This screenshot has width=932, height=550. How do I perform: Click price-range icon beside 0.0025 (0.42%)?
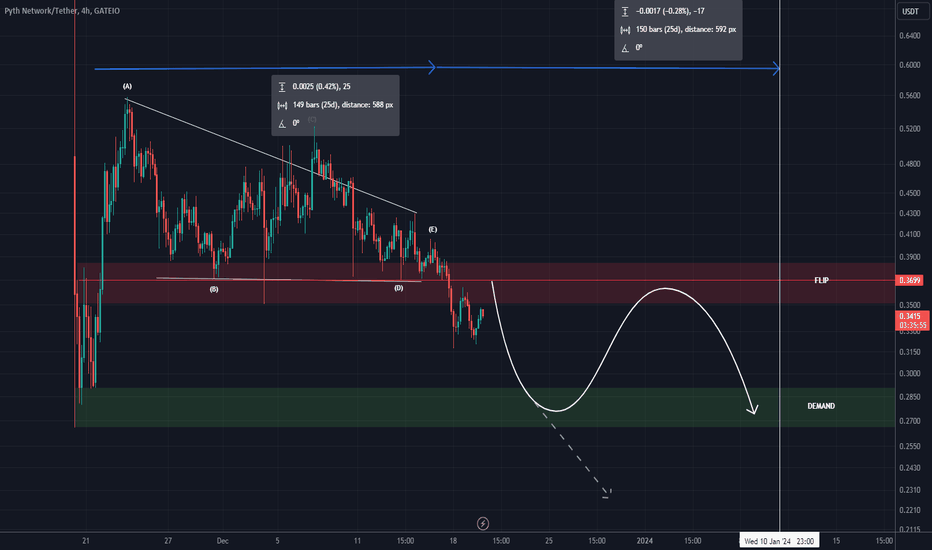(x=282, y=87)
